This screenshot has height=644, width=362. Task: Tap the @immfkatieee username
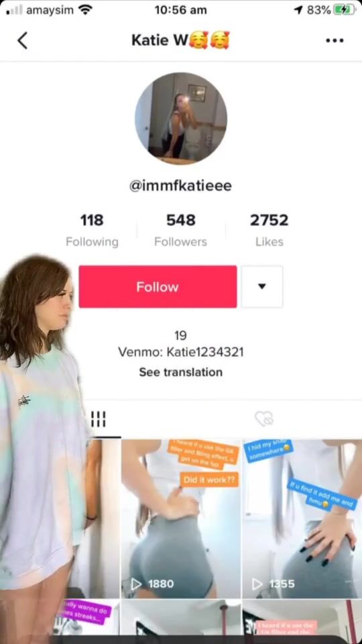pos(180,186)
